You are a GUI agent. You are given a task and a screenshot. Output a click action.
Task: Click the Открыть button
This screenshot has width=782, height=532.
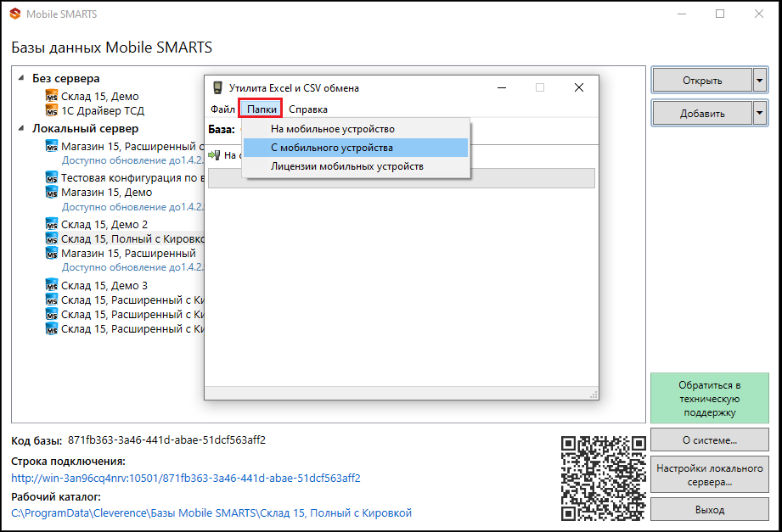click(701, 81)
